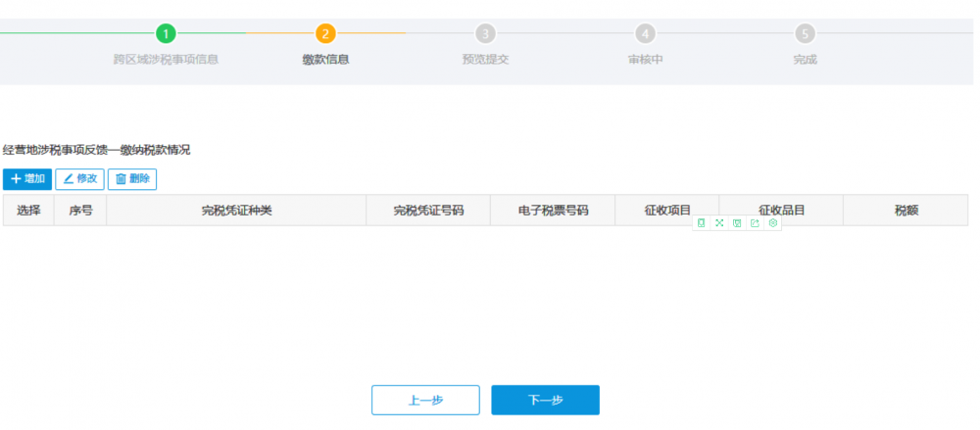Go back with 上一步 button
This screenshot has width=980, height=430.
click(x=425, y=400)
